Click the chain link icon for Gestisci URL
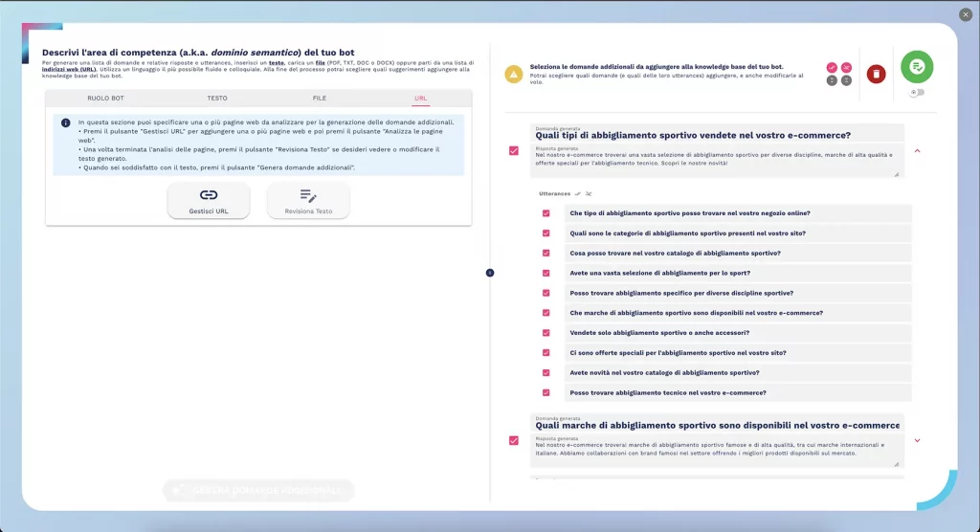Screen dimensions: 980x532 209,195
